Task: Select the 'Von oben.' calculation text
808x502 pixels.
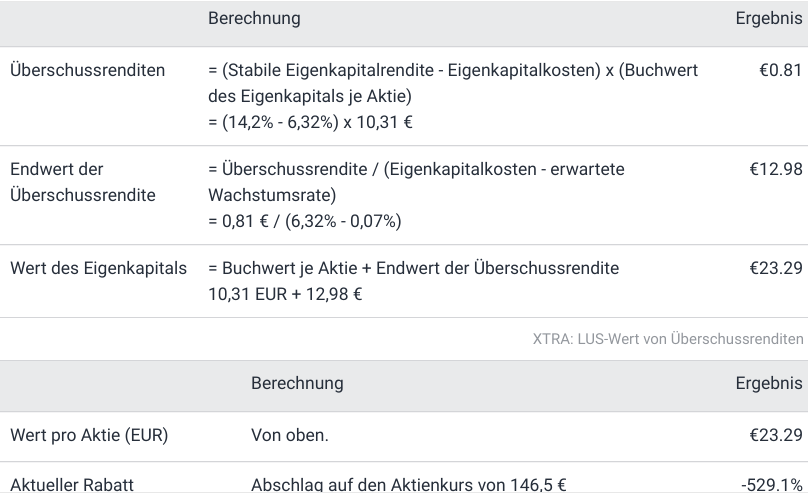Action: tap(289, 435)
